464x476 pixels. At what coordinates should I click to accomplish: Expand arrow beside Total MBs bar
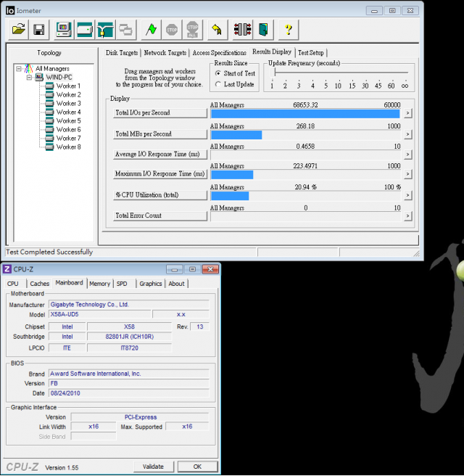pyautogui.click(x=408, y=134)
